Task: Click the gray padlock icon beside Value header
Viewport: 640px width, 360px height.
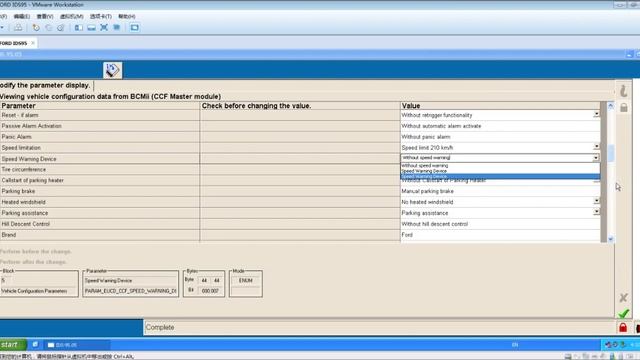Action: (x=624, y=108)
